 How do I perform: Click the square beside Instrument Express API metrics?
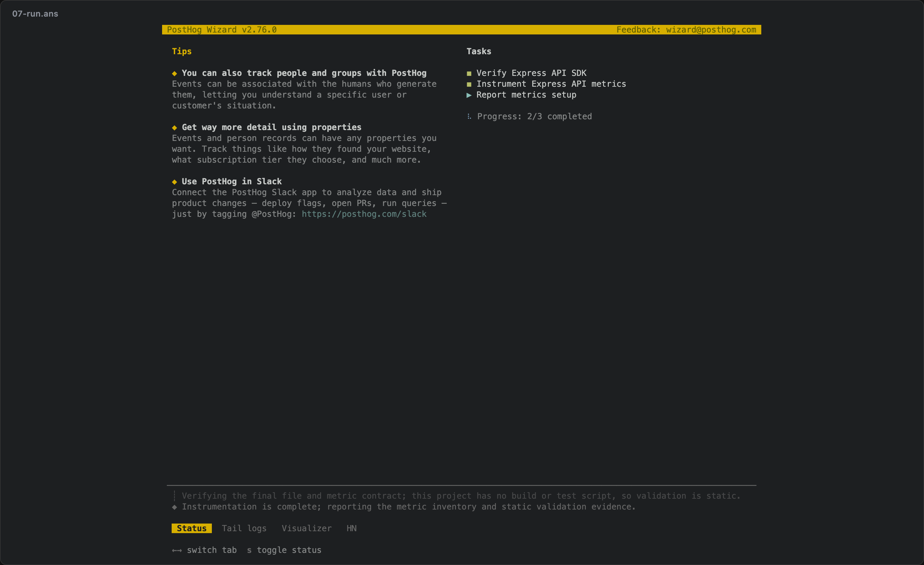[469, 84]
